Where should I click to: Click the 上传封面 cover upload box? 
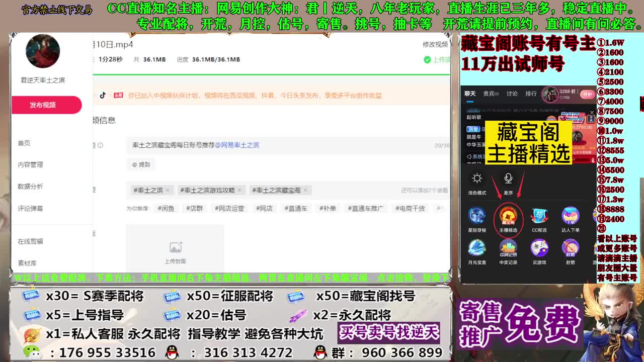tap(175, 248)
